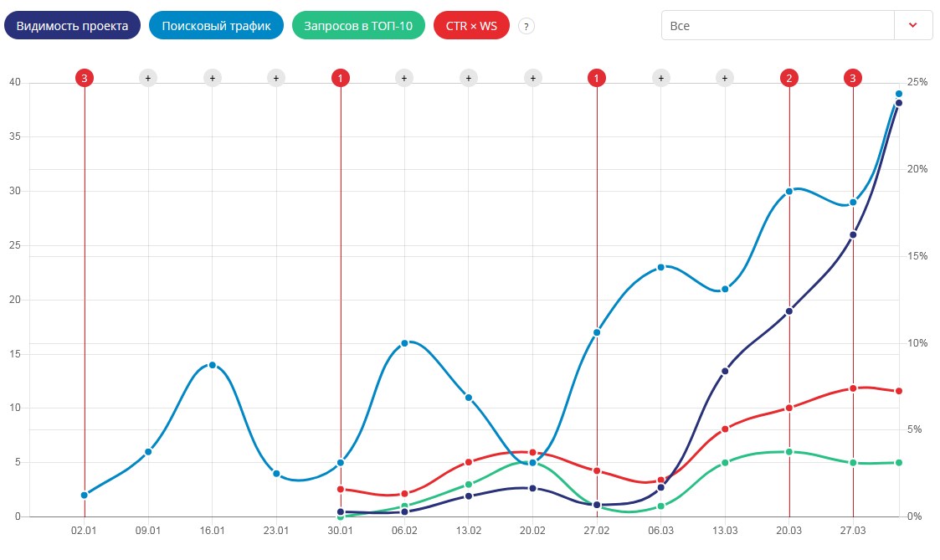Select CTR × WS point at 27.03

tap(852, 388)
